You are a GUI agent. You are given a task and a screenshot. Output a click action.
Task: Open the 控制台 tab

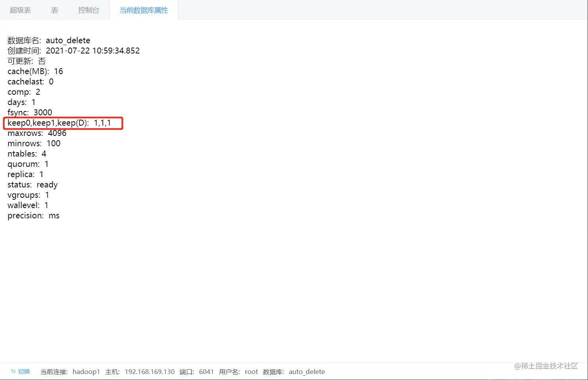[88, 10]
